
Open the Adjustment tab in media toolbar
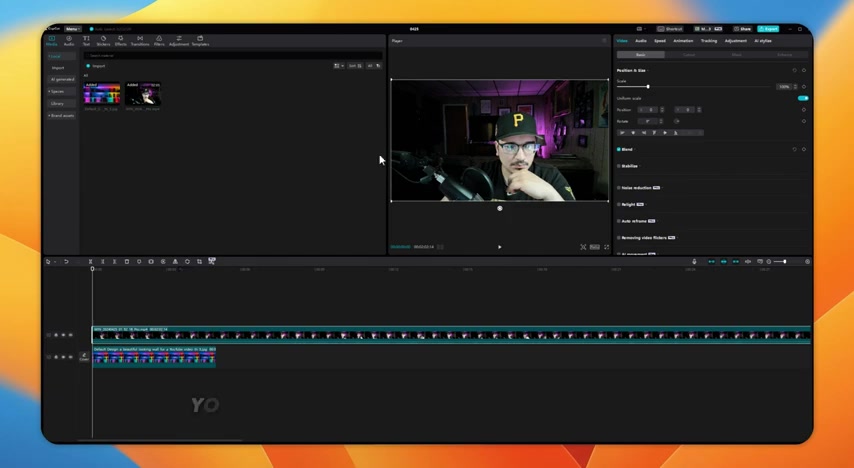179,41
